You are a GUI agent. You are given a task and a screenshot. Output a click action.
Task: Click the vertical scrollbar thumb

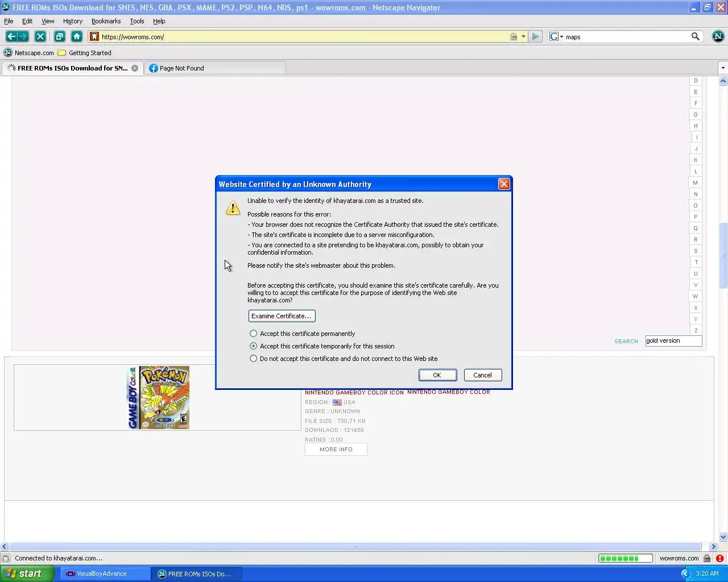click(723, 256)
